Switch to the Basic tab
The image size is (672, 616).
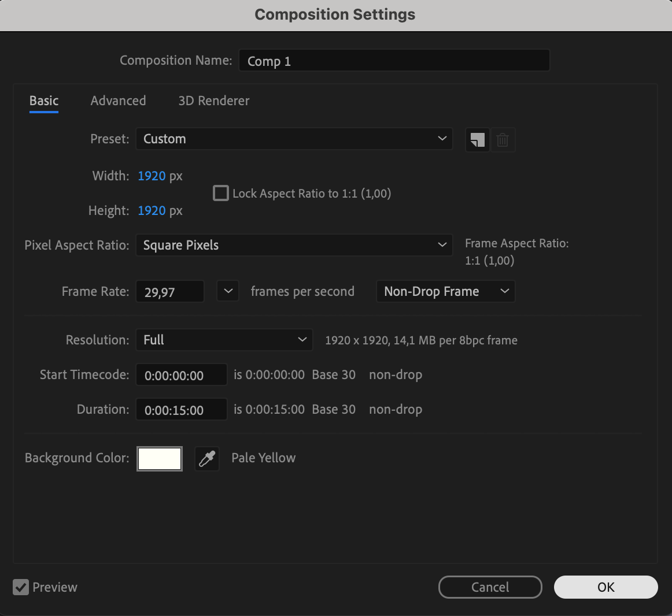coord(44,101)
